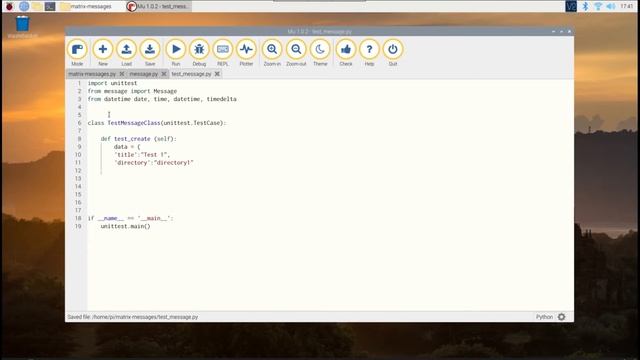
Task: Toggle the Theme moon icon
Action: (320, 49)
